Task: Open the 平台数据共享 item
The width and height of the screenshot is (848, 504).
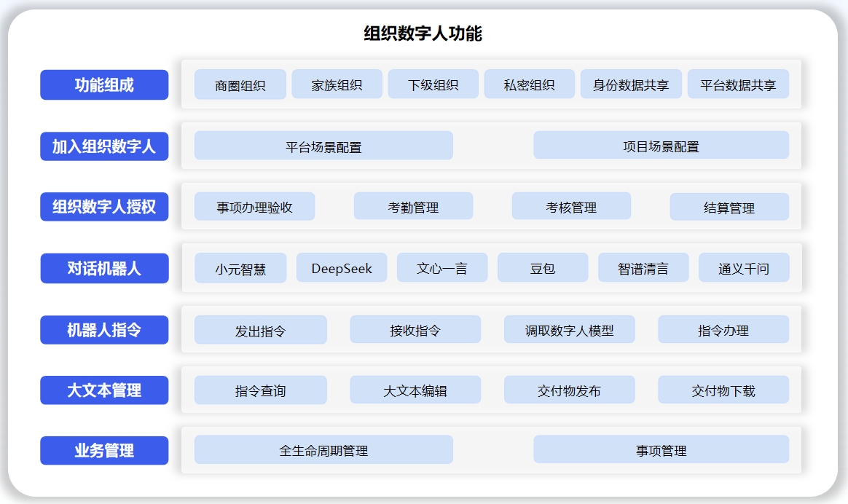Action: click(738, 84)
